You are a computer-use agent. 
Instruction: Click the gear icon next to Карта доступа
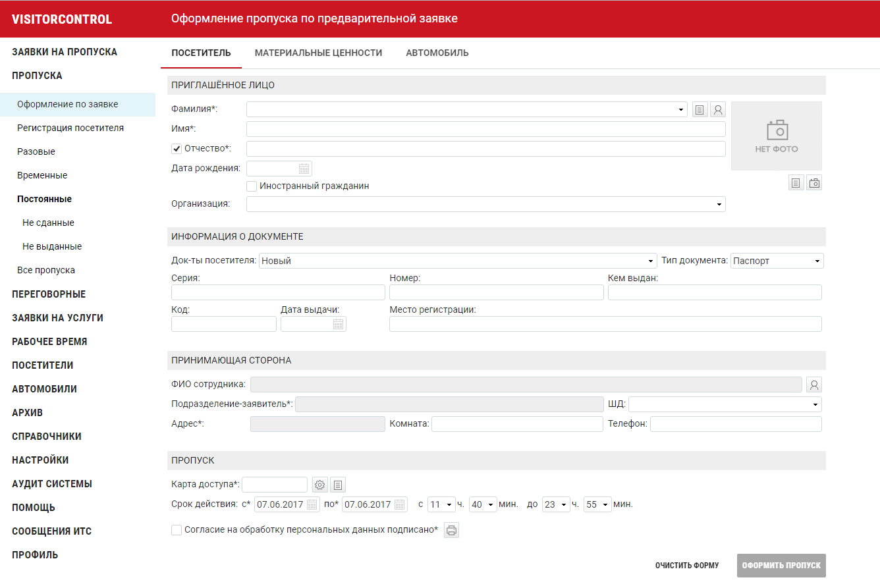pyautogui.click(x=319, y=485)
